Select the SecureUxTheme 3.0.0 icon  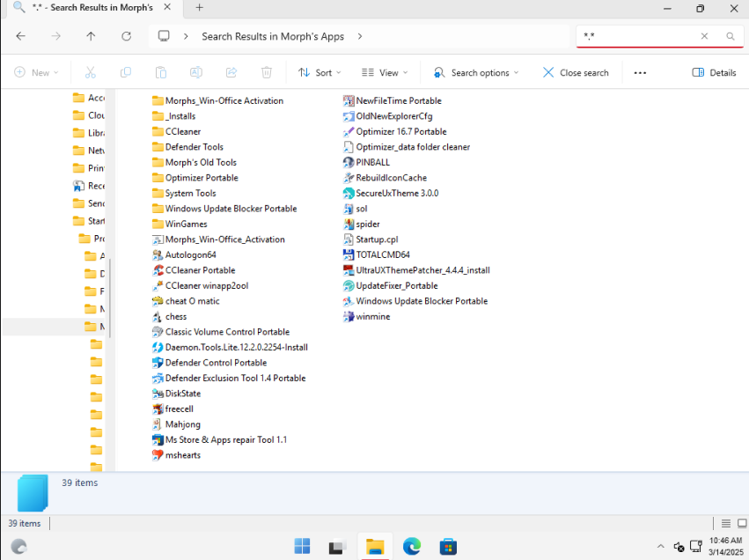tap(349, 193)
